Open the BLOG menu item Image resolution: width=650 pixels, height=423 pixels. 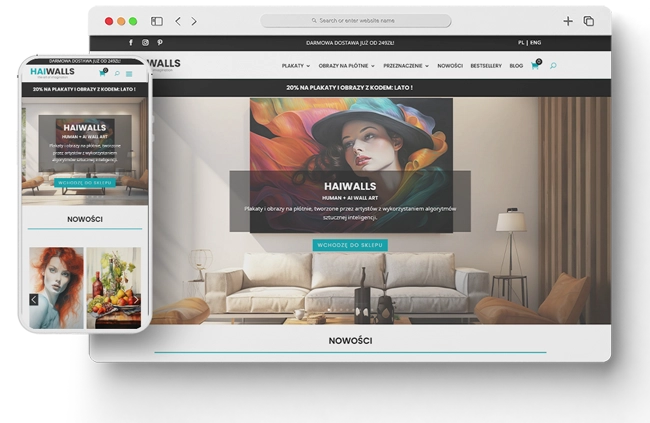[516, 66]
